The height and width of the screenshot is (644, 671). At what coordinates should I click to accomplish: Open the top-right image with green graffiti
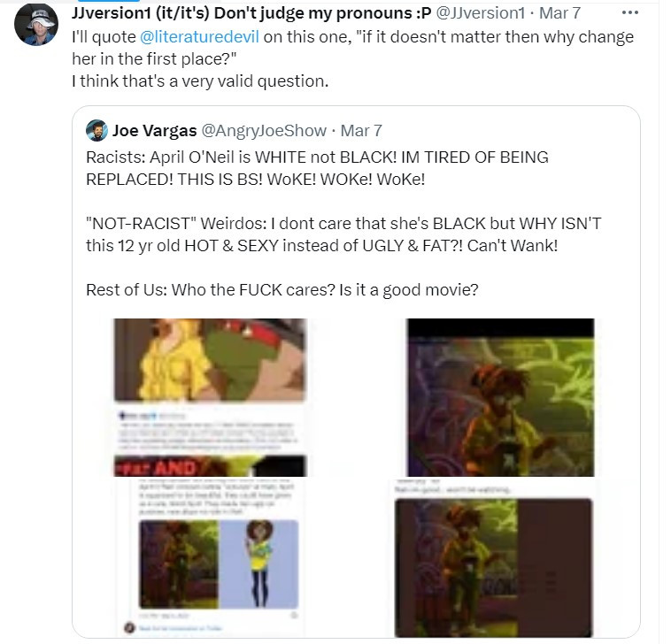click(501, 397)
